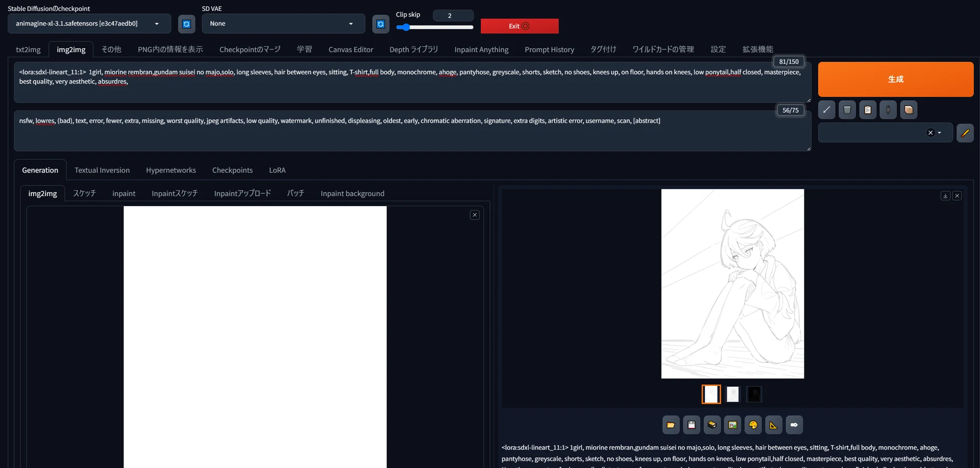The image size is (980, 468).
Task: Open the その他 tab
Action: (111, 50)
